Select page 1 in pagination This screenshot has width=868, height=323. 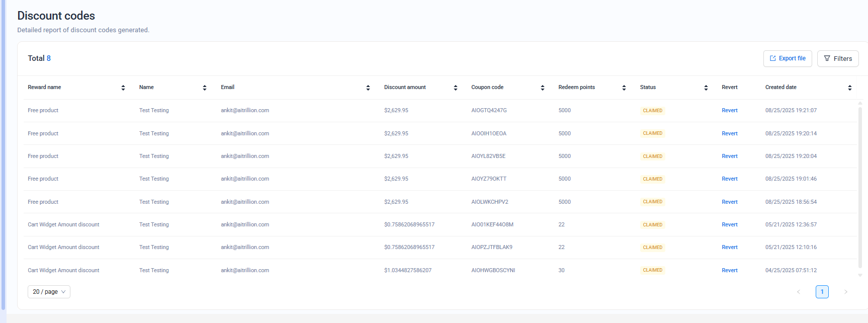(x=822, y=292)
